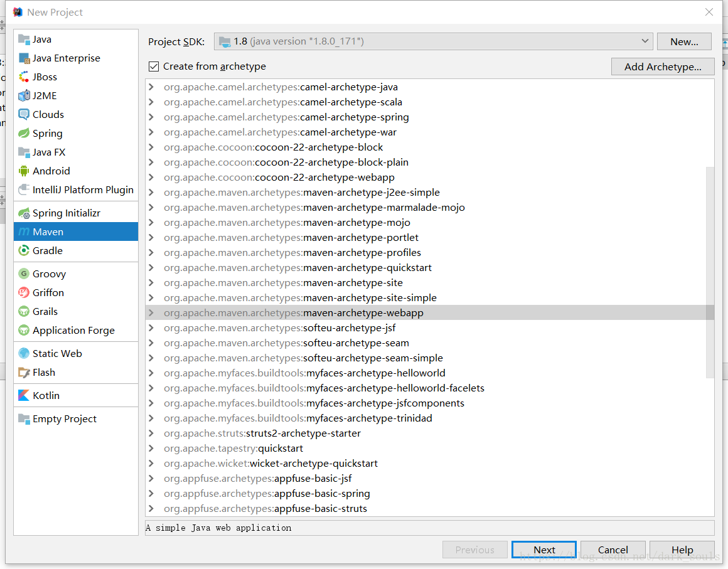Click the Kotlin icon
Screen dimensions: 728x569
click(x=24, y=395)
